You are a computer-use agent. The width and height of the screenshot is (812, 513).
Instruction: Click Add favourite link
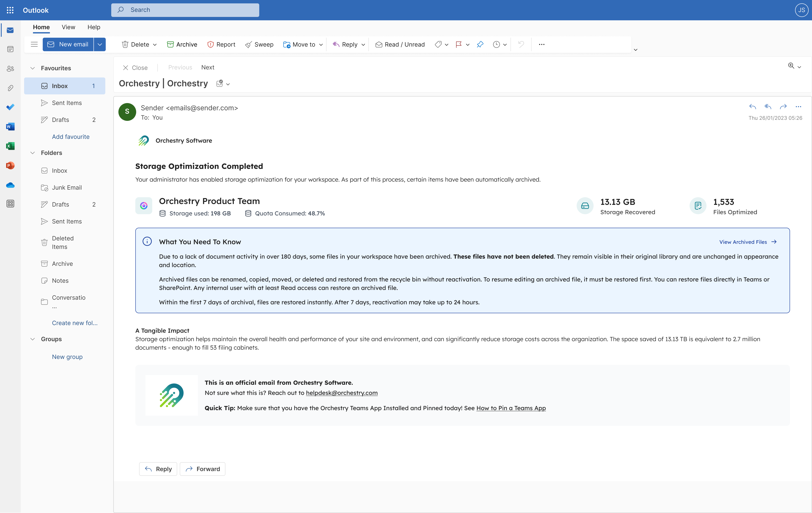tap(71, 137)
